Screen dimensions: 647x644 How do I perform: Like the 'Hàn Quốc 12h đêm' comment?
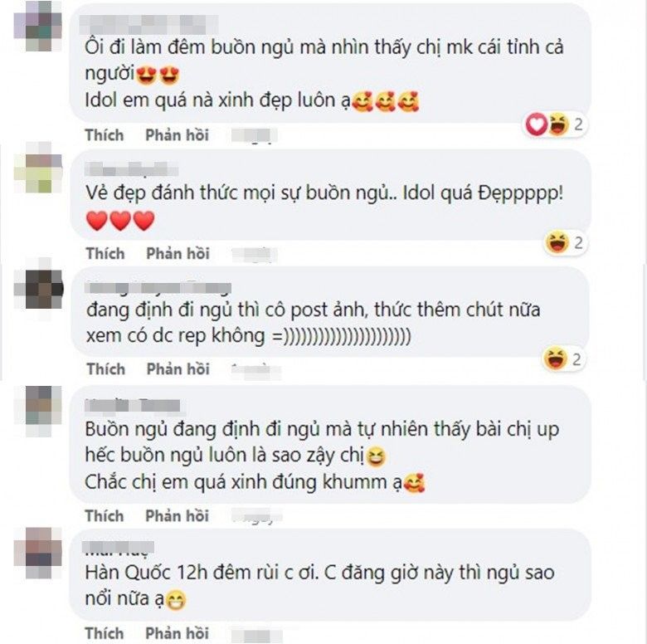tap(105, 634)
